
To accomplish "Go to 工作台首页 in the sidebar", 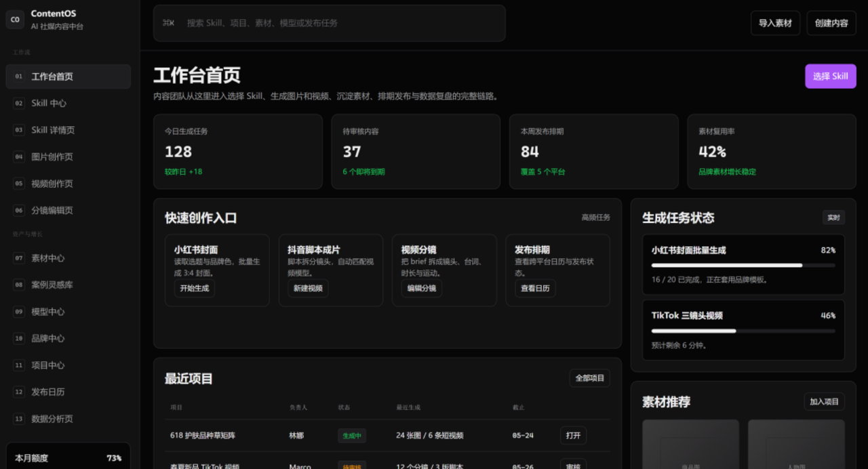I will (x=68, y=77).
